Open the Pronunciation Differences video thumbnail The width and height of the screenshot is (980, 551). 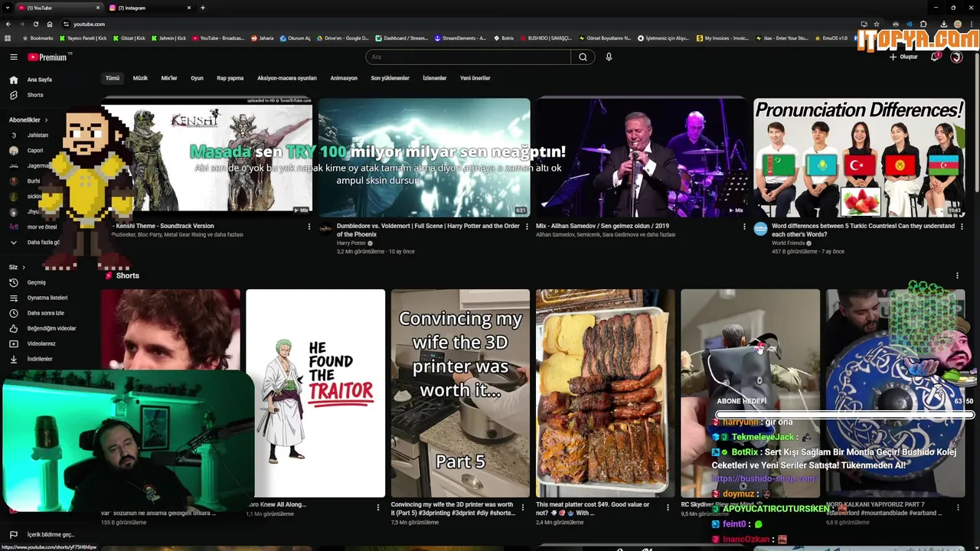[859, 158]
